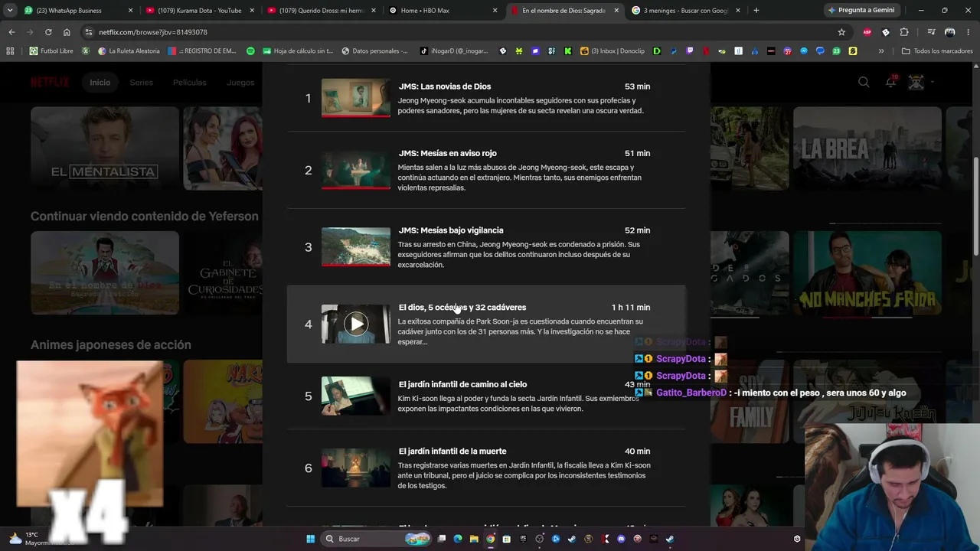980x551 pixels.
Task: Open El Mentalista title card
Action: click(x=105, y=148)
